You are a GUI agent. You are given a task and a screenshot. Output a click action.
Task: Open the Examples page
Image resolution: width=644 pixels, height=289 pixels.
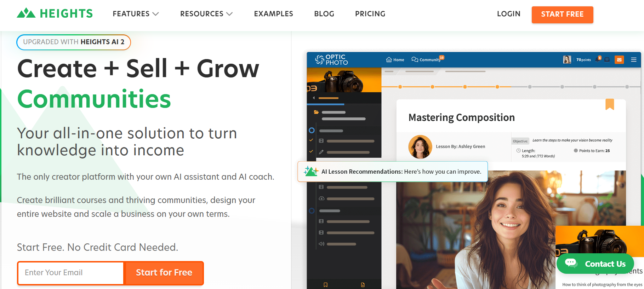(x=273, y=14)
